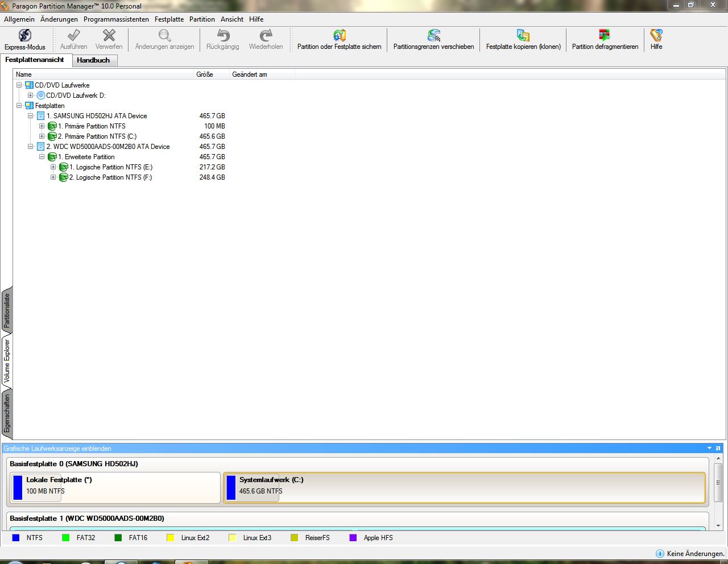Expand the CD/DVD Laufwerk D: node
Image resolution: width=728 pixels, height=564 pixels.
31,96
